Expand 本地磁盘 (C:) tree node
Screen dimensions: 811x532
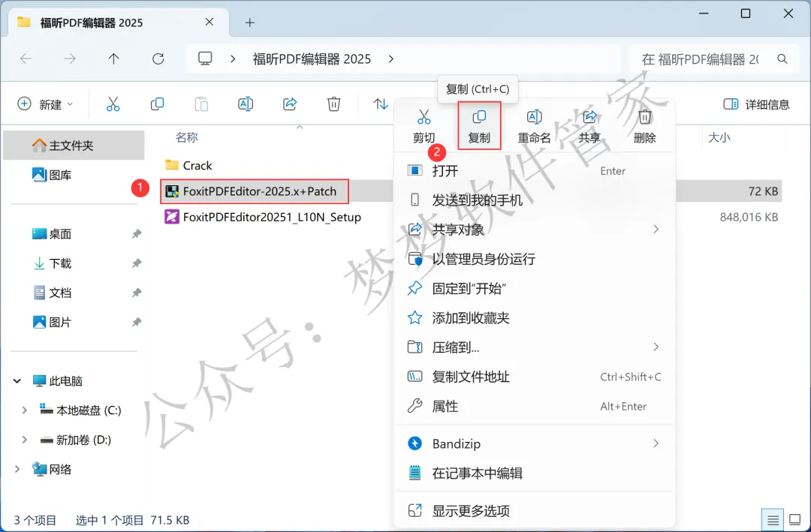click(24, 410)
